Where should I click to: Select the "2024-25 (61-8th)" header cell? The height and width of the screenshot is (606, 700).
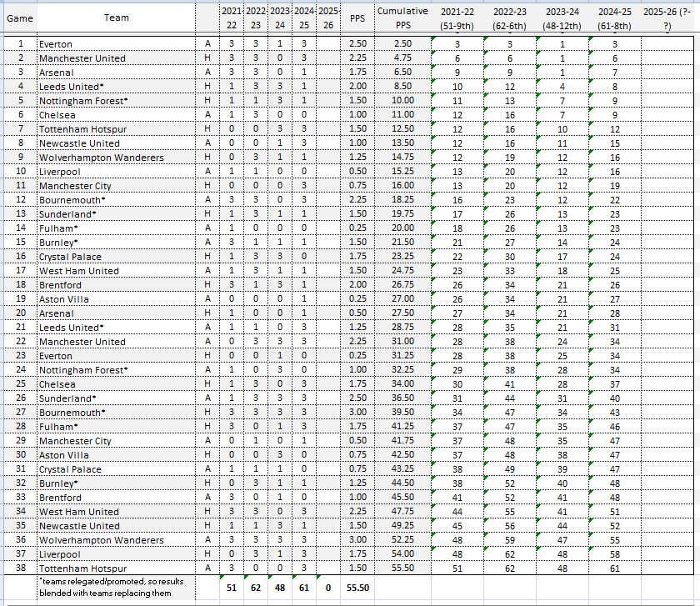(x=615, y=19)
